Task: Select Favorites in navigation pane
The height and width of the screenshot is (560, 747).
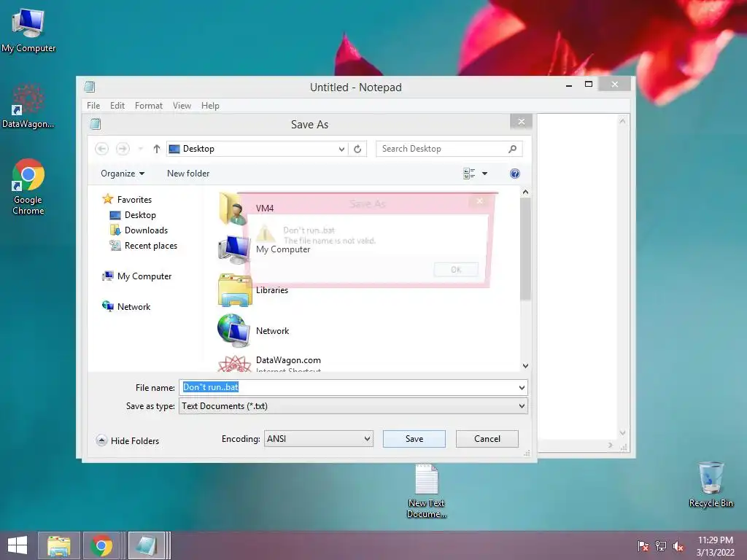Action: [127, 200]
